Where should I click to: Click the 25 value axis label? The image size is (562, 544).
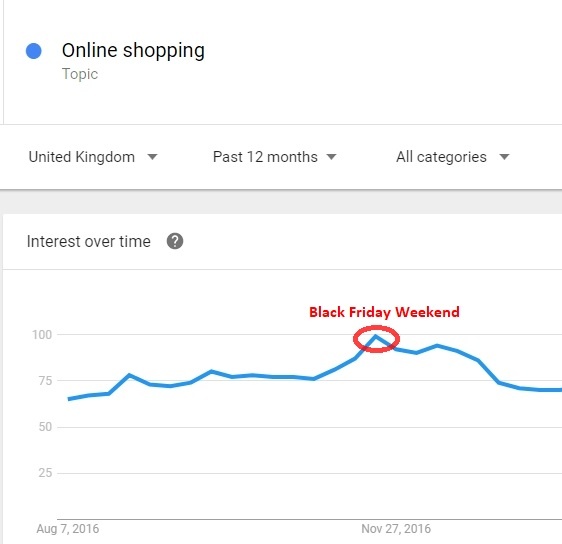pos(46,473)
